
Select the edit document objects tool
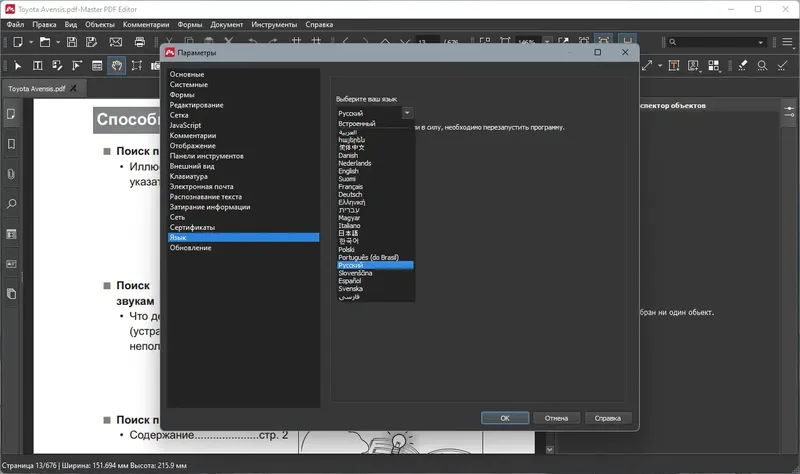click(77, 65)
